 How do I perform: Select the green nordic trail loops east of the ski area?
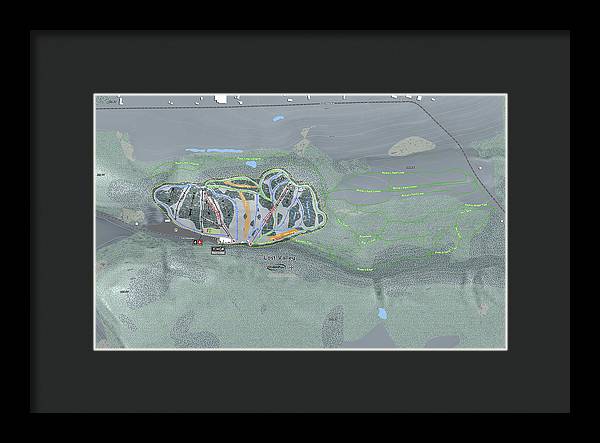[400, 200]
